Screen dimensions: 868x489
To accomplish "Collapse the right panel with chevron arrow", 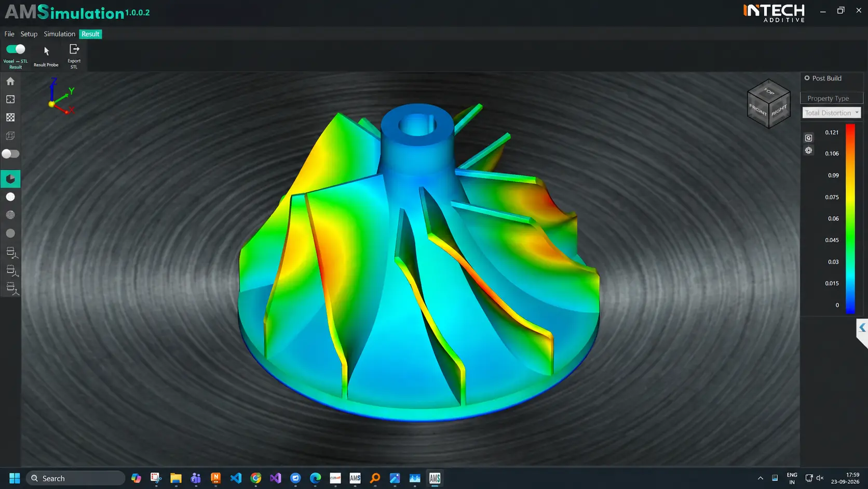I will (862, 328).
